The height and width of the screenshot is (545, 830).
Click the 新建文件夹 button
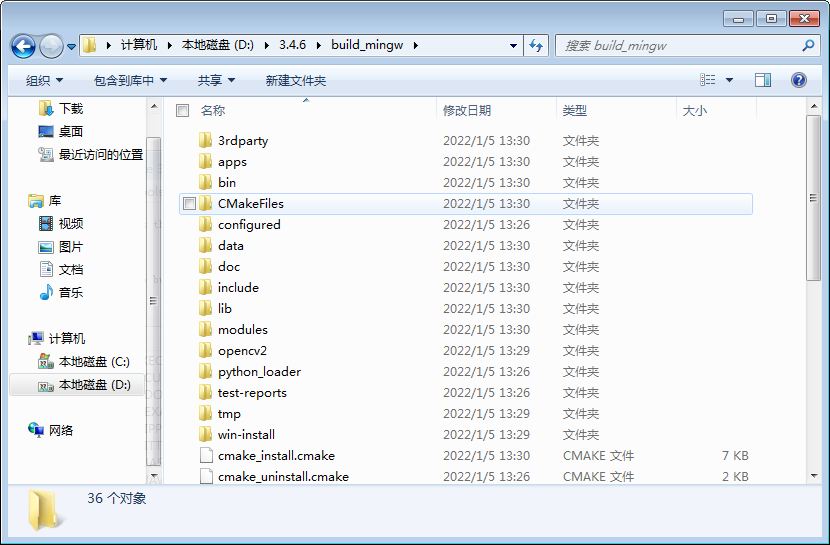tap(296, 80)
